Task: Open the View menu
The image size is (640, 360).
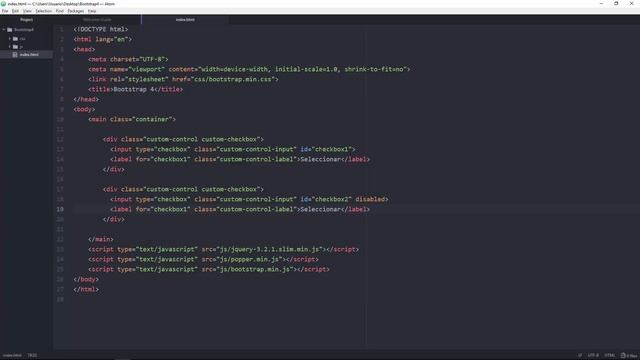Action: point(27,11)
